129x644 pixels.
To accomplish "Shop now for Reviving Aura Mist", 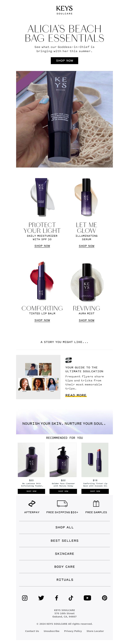I will pos(86,320).
